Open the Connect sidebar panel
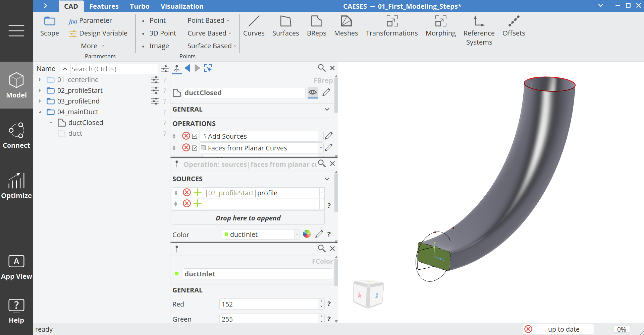644x335 pixels. coord(16,135)
